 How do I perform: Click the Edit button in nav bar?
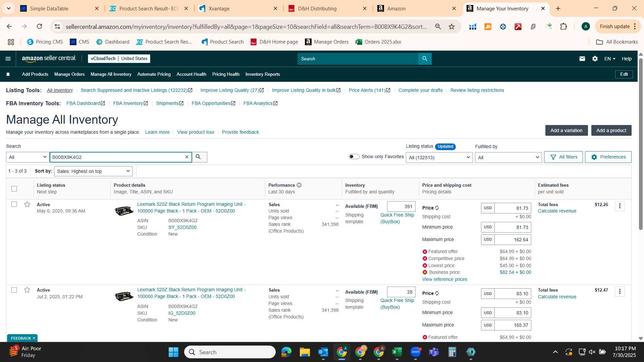(624, 74)
